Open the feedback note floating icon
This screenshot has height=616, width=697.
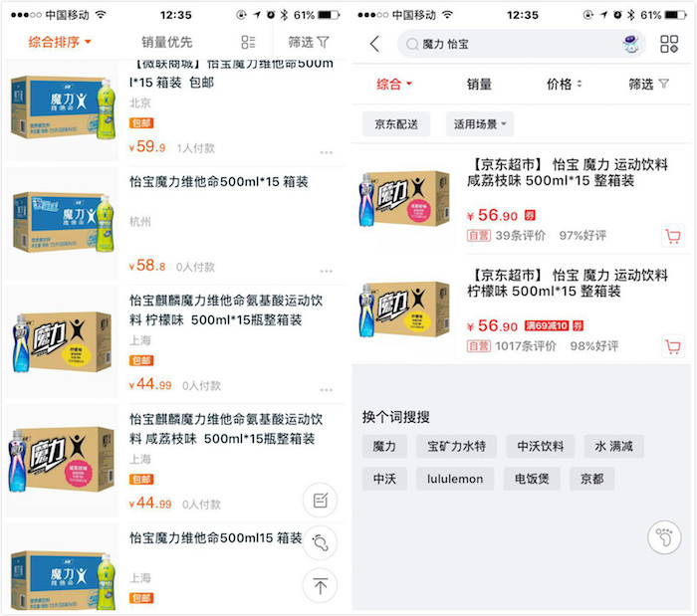(x=320, y=500)
